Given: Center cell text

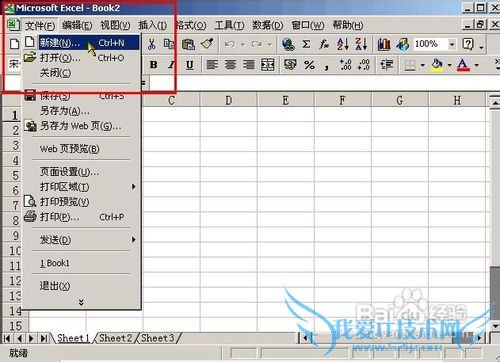Looking at the screenshot, I should pos(230,64).
